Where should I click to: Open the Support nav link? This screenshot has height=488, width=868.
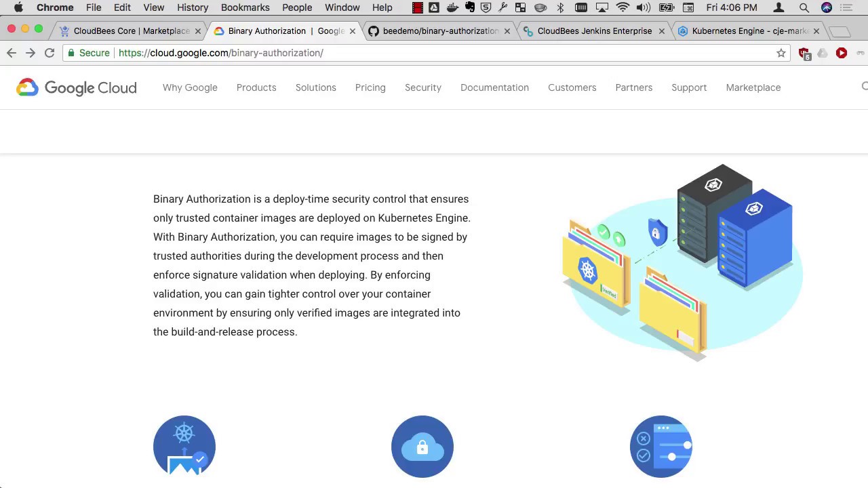[x=689, y=87]
